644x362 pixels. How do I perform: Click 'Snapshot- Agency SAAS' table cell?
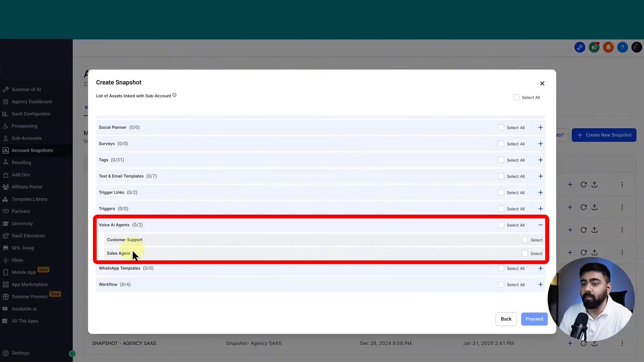(254, 343)
